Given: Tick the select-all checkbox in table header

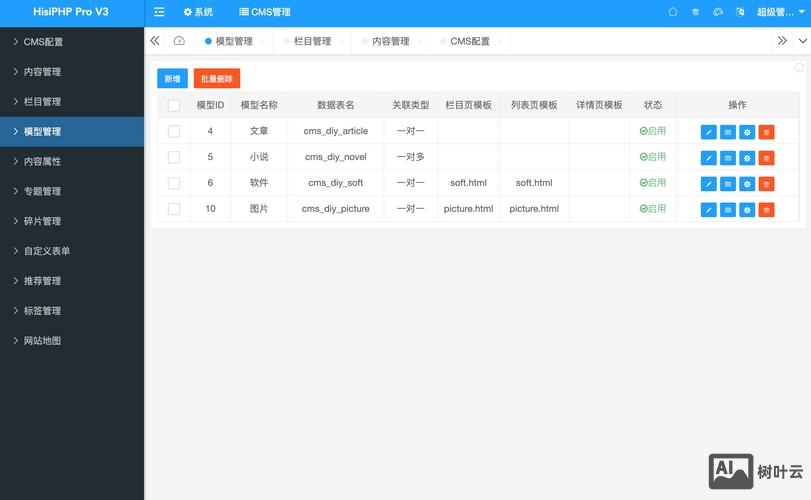Looking at the screenshot, I should tap(174, 105).
